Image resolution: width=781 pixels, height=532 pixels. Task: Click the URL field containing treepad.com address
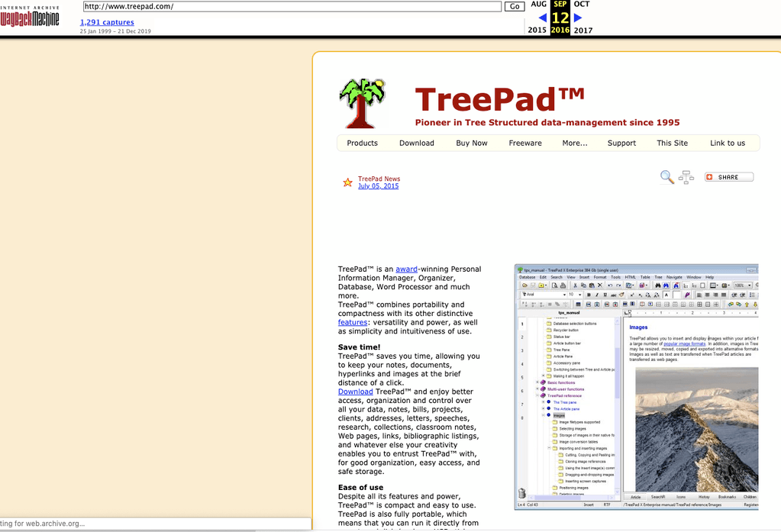coord(292,6)
